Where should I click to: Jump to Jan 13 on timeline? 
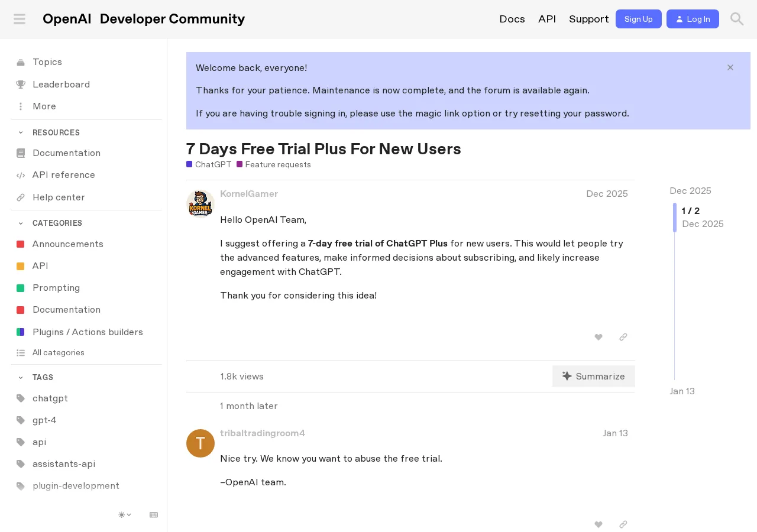[x=682, y=391]
